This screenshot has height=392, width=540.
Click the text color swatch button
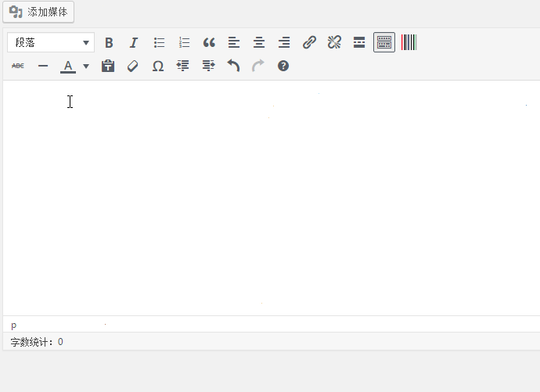click(68, 67)
